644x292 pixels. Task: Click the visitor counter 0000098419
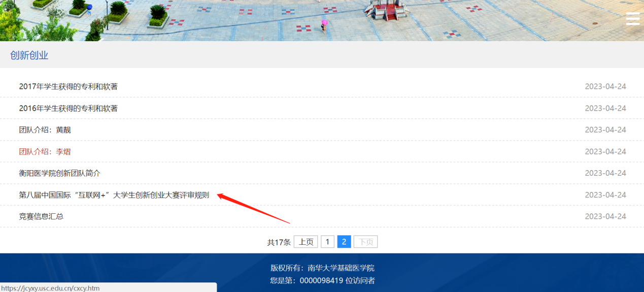321,281
